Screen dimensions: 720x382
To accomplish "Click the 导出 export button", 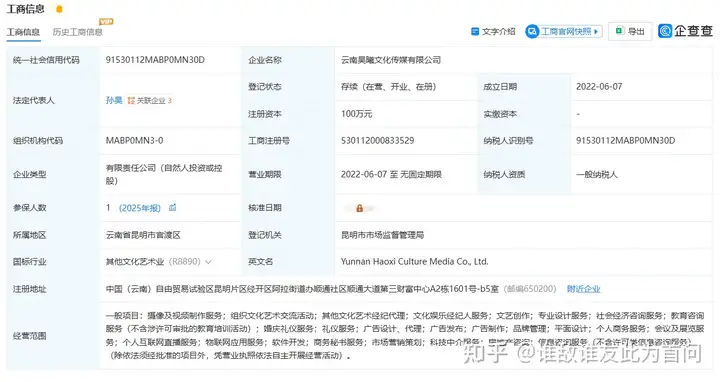I will coord(630,31).
